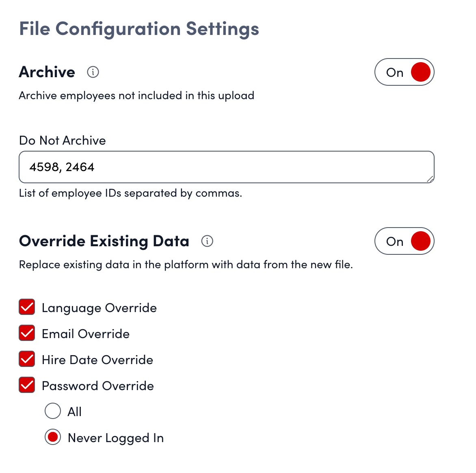Click the info circle beside Archive heading

pyautogui.click(x=93, y=72)
